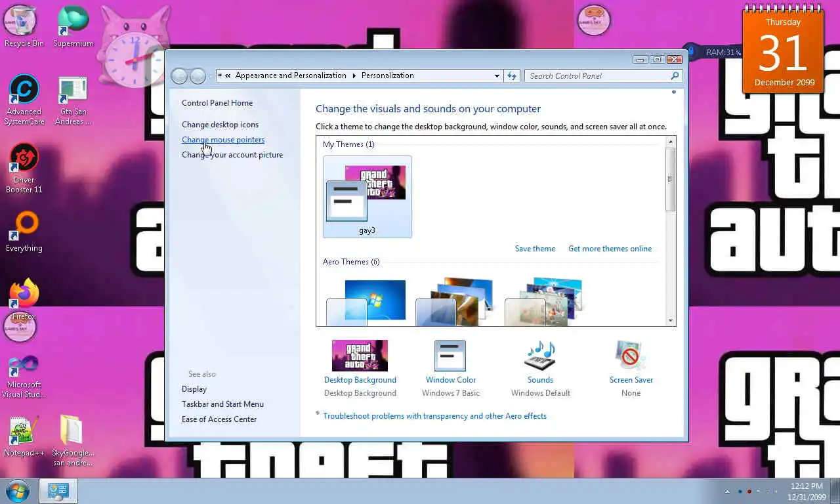This screenshot has height=504, width=840.
Task: Click the theme list scrollbar down arrow
Action: (x=670, y=321)
